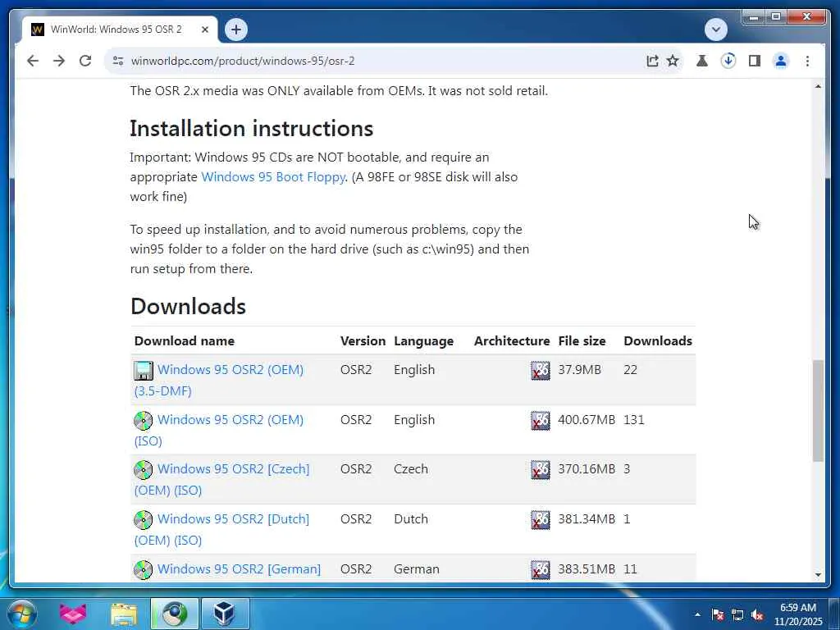
Task: Open Chrome three-dot menu
Action: pos(807,61)
